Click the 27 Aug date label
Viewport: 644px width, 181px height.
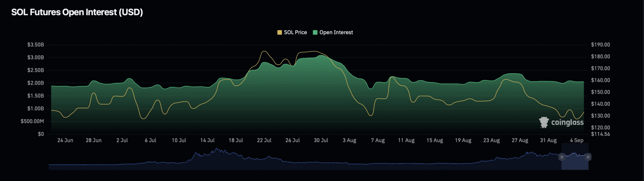pos(520,140)
